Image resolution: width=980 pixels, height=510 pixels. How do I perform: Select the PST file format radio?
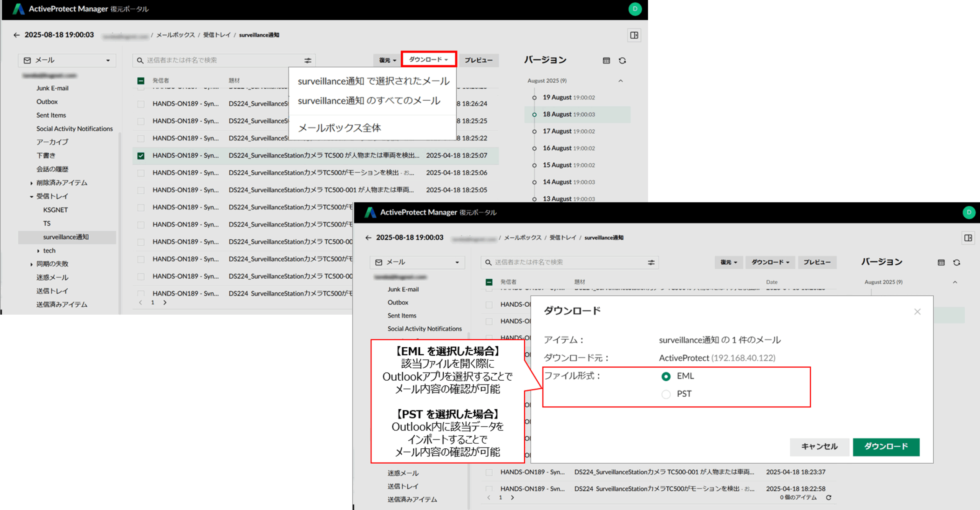tap(666, 394)
